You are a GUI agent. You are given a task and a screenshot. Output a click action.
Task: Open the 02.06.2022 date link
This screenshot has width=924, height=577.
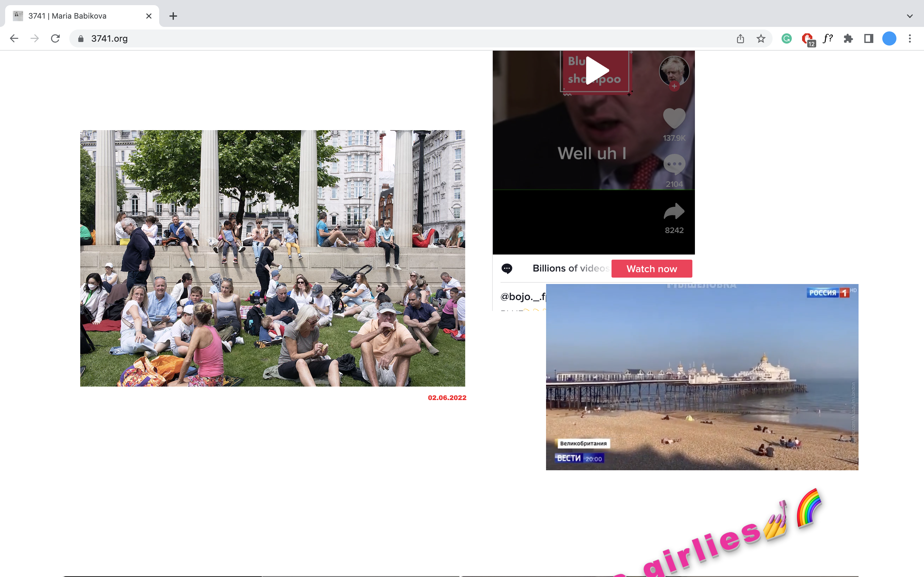point(447,397)
